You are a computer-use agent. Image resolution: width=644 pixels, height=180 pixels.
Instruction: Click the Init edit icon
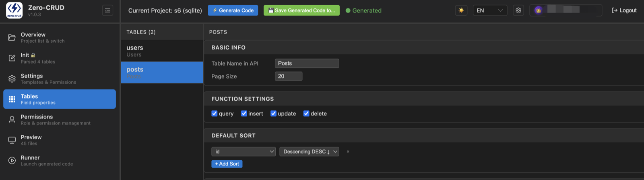(x=12, y=58)
